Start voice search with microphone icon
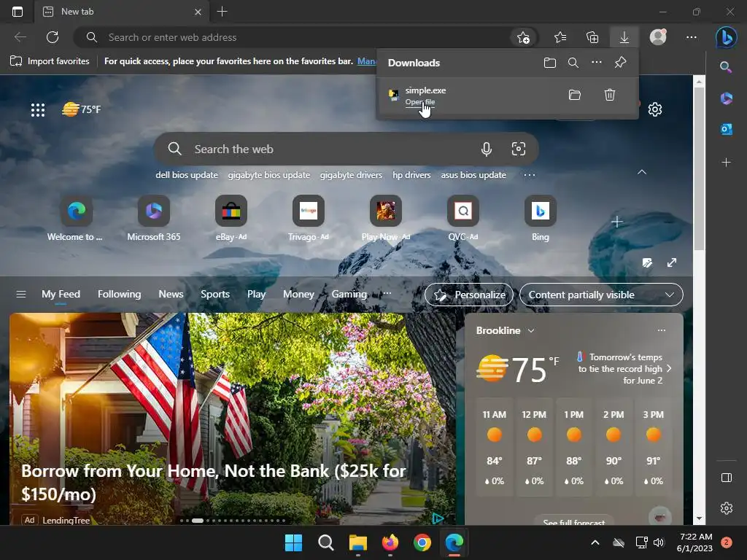Viewport: 747px width, 560px height. point(487,149)
